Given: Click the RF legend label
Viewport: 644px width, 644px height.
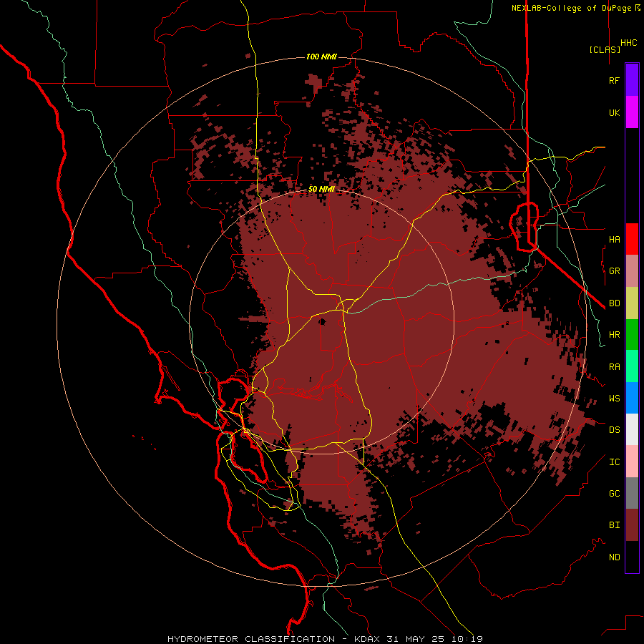Looking at the screenshot, I should (x=614, y=80).
